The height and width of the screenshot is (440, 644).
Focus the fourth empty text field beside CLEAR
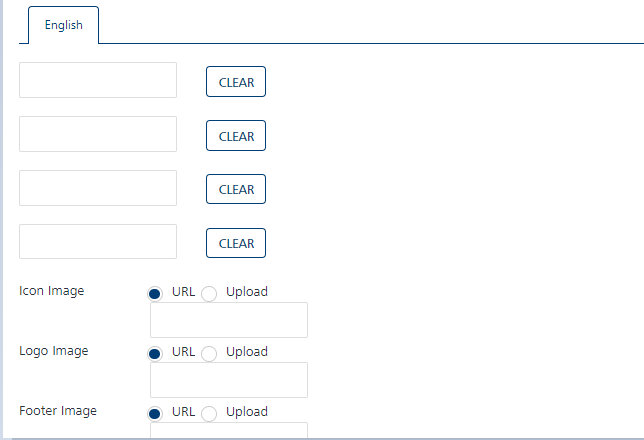[x=98, y=241]
